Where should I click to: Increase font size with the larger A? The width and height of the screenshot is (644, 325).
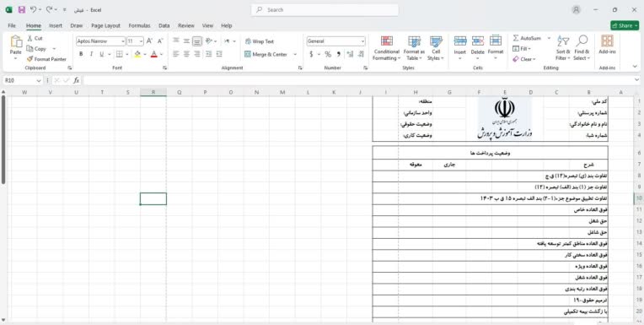click(149, 41)
